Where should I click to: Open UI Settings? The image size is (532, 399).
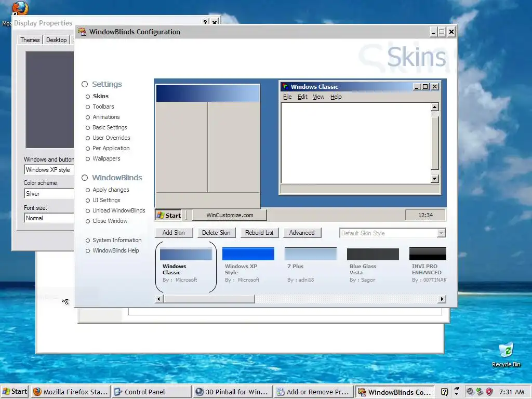tap(106, 200)
